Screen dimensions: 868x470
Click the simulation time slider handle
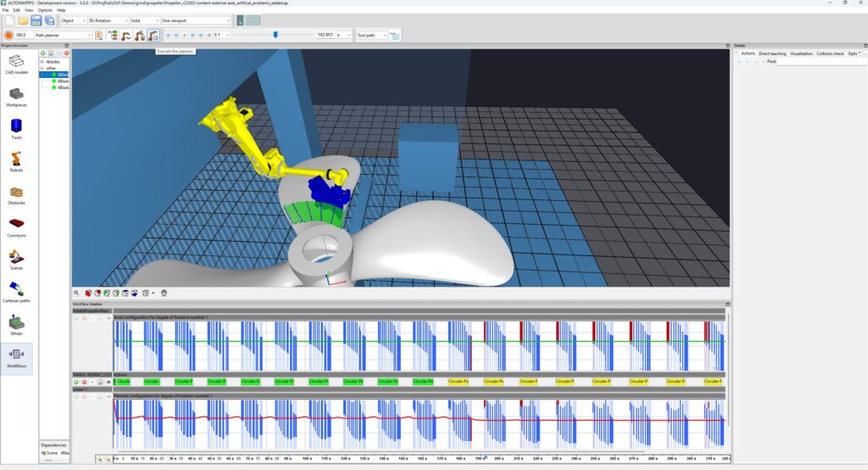(x=275, y=35)
